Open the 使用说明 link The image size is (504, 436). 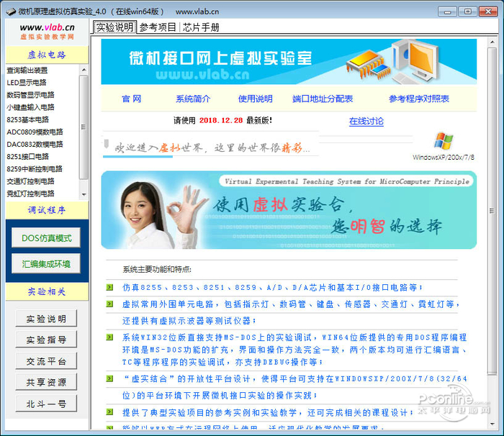255,99
